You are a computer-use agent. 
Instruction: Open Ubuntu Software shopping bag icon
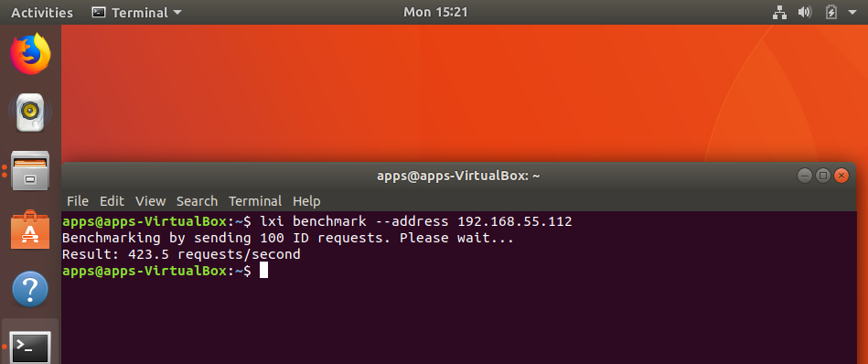tap(30, 230)
